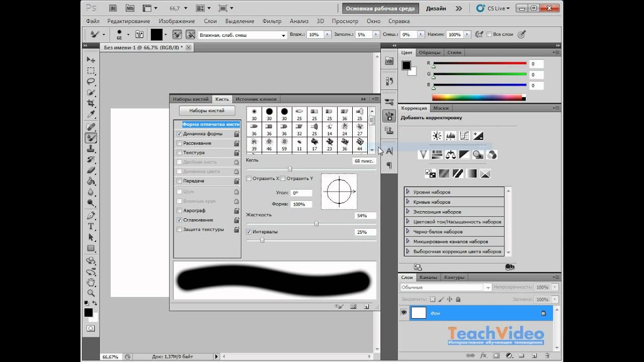Select the Rectangular Marquee tool
The image size is (644, 362).
point(91,71)
